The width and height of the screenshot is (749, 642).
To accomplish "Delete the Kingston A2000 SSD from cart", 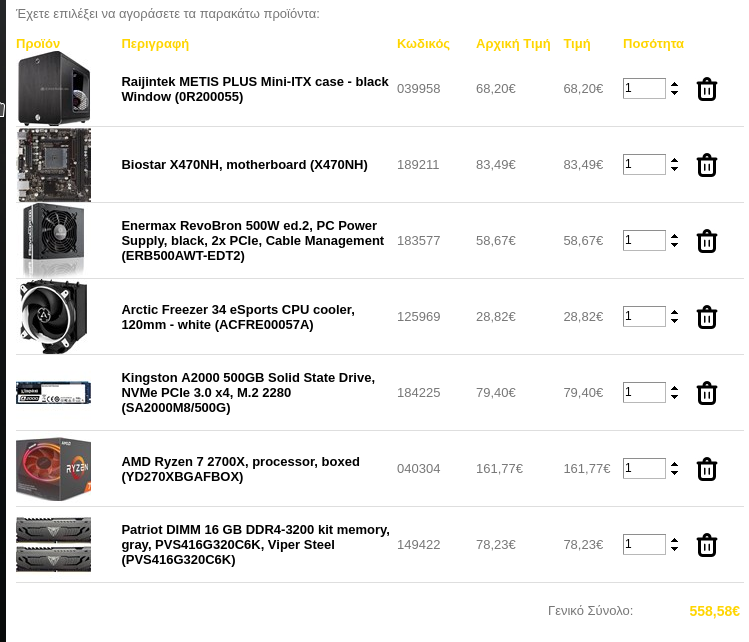I will (706, 393).
